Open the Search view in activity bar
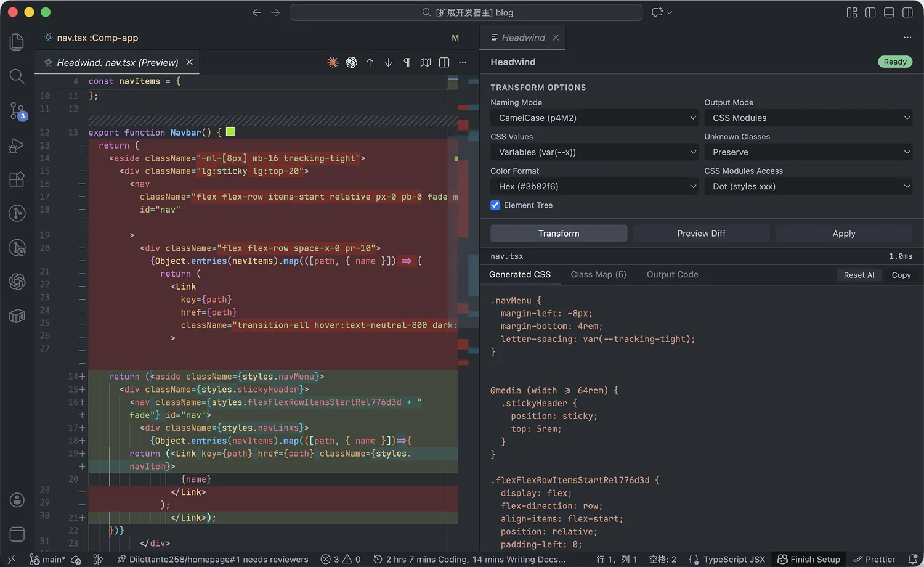This screenshot has width=924, height=567. [x=17, y=76]
